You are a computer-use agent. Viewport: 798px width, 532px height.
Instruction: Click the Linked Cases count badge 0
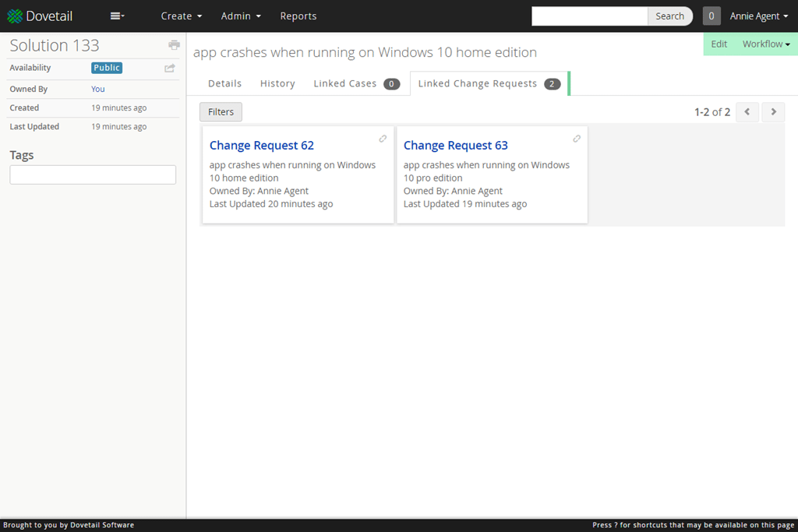click(x=391, y=84)
